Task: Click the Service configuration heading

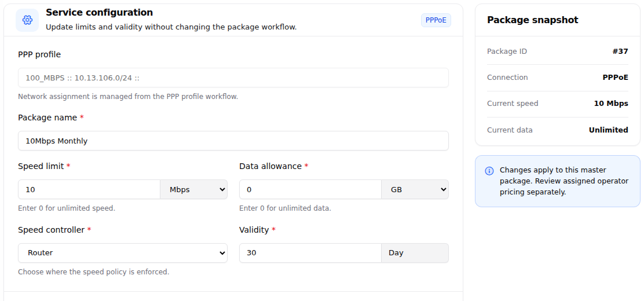Action: click(x=100, y=13)
